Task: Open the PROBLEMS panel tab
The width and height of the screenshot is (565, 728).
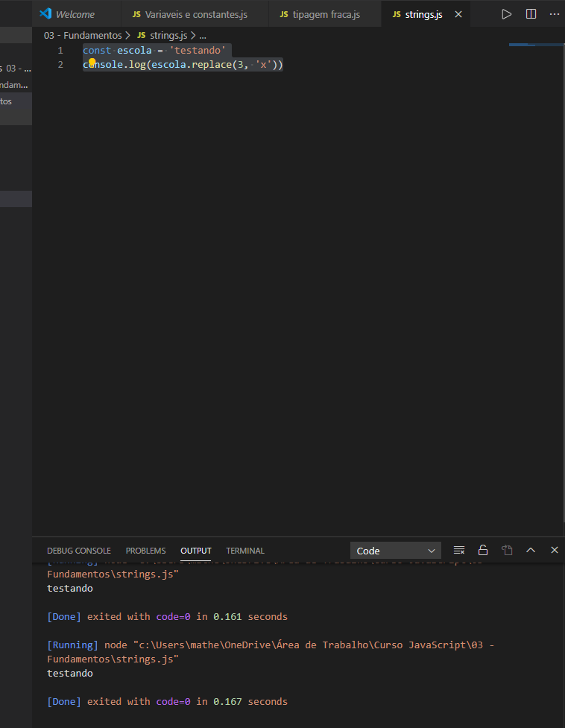Action: pos(145,551)
